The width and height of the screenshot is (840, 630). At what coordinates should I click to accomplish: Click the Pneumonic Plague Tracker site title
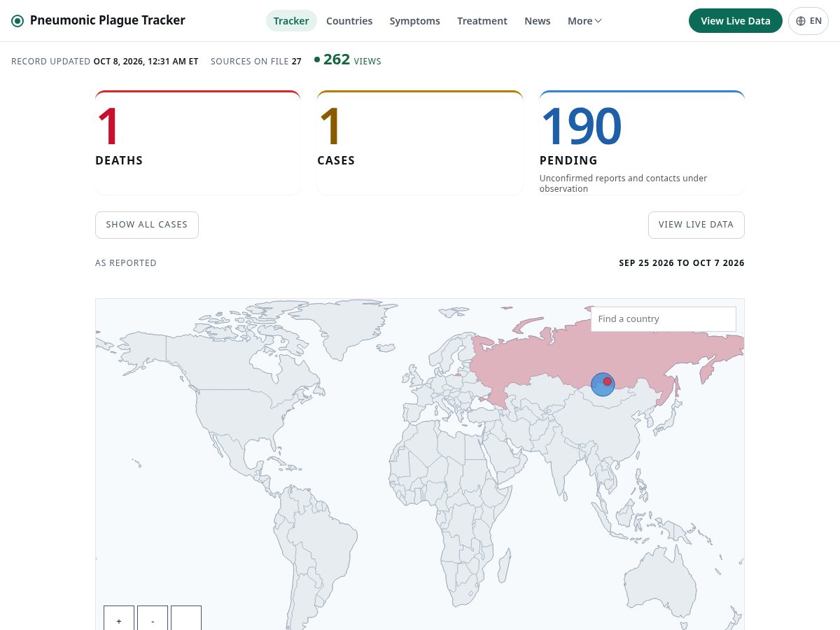pos(108,20)
